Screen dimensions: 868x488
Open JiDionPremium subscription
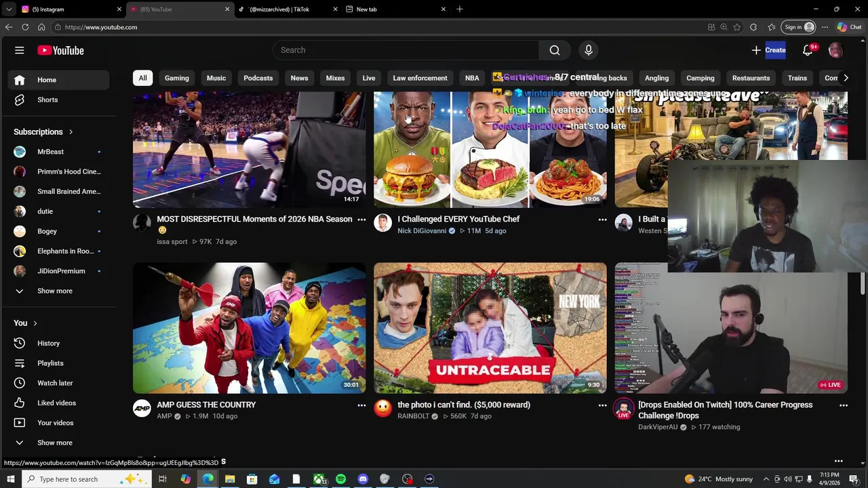(x=58, y=271)
